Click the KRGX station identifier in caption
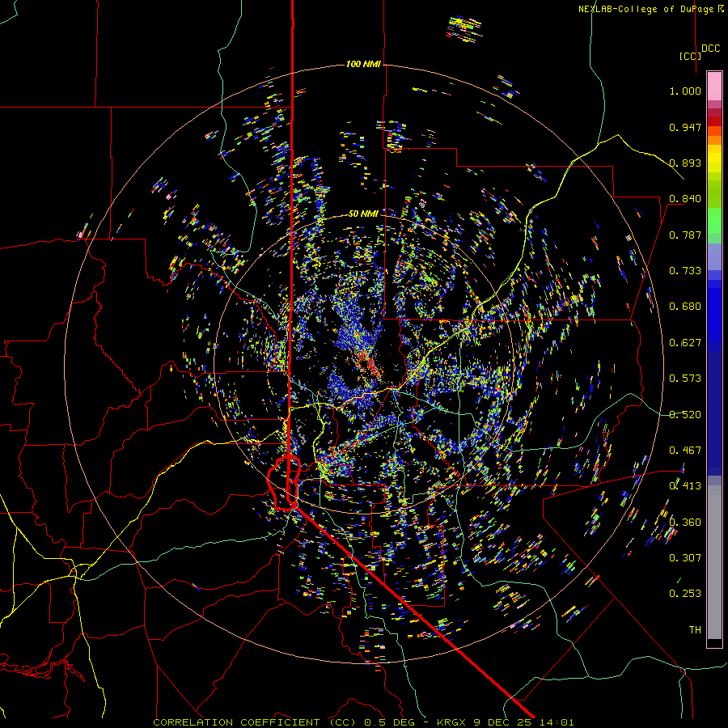The width and height of the screenshot is (728, 728). click(453, 722)
